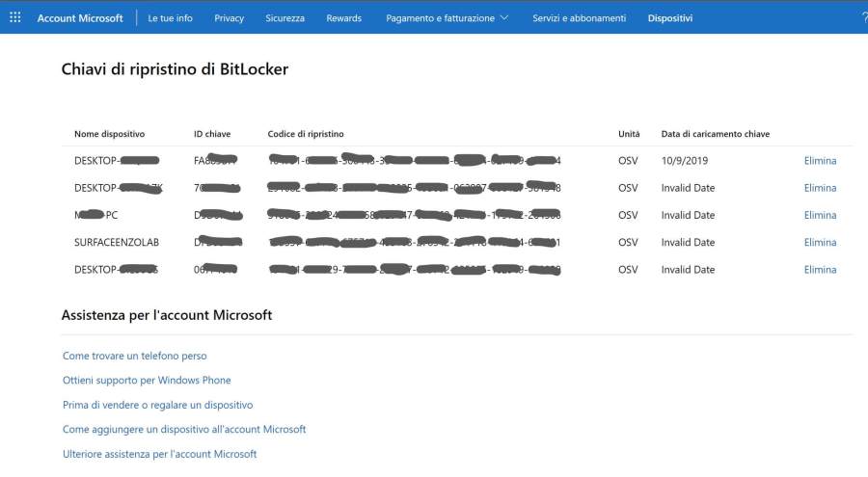Click Elimina for the last DESKTOP row
The width and height of the screenshot is (868, 477).
click(x=820, y=270)
